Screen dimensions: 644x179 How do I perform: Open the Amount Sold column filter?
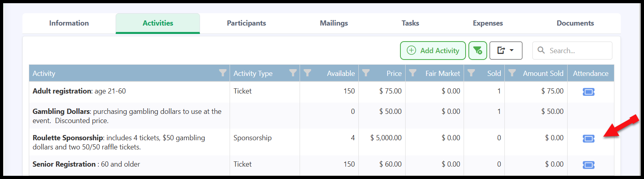(512, 73)
